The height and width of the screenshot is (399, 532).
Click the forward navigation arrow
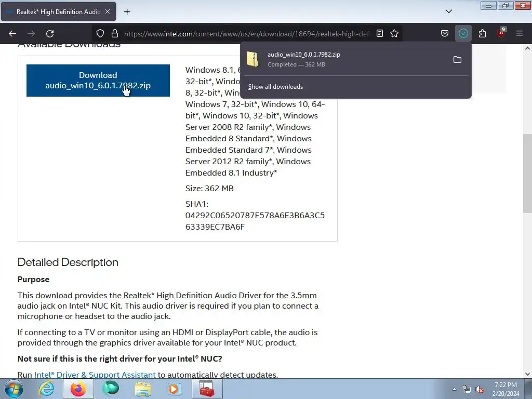31,34
